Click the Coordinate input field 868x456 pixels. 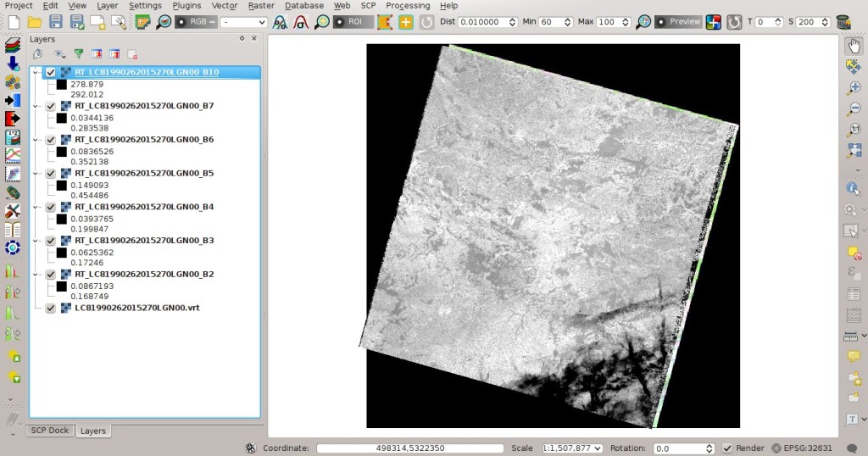[x=410, y=448]
